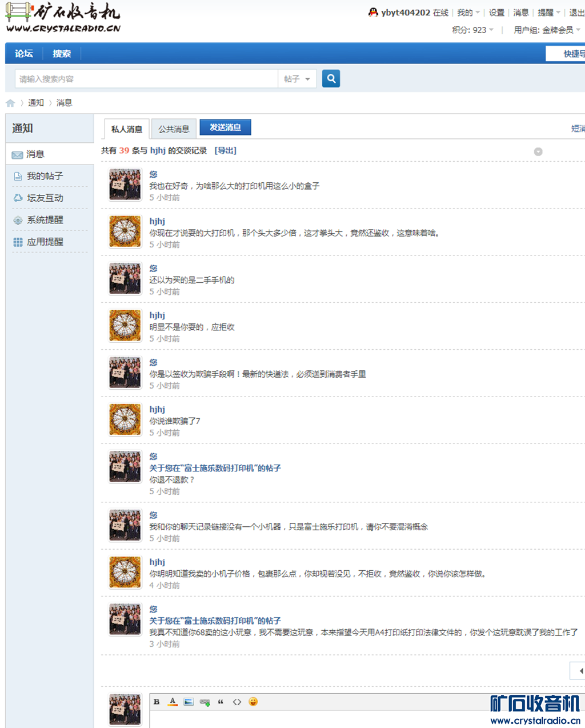This screenshot has height=728, width=585.
Task: Switch to the 公共消息 tab
Action: click(x=174, y=129)
